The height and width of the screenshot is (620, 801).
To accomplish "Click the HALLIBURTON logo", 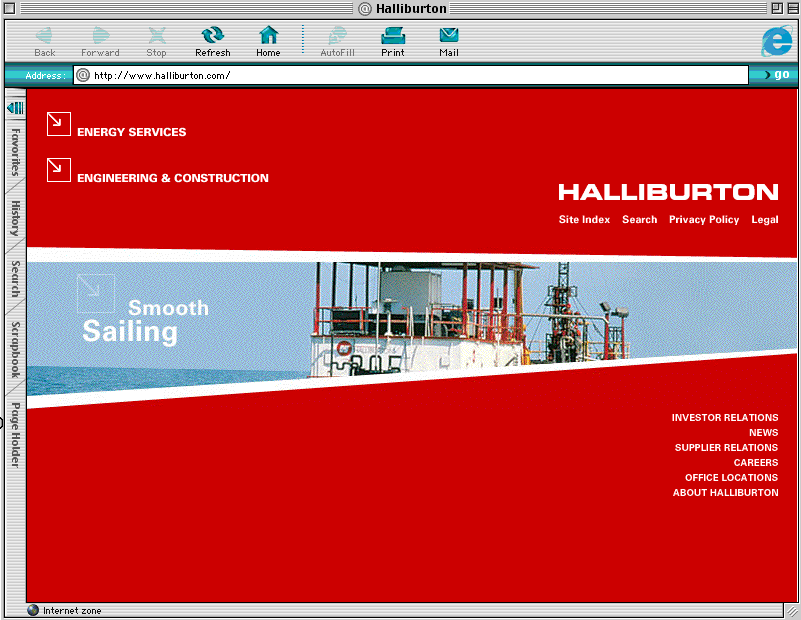I will tap(668, 192).
